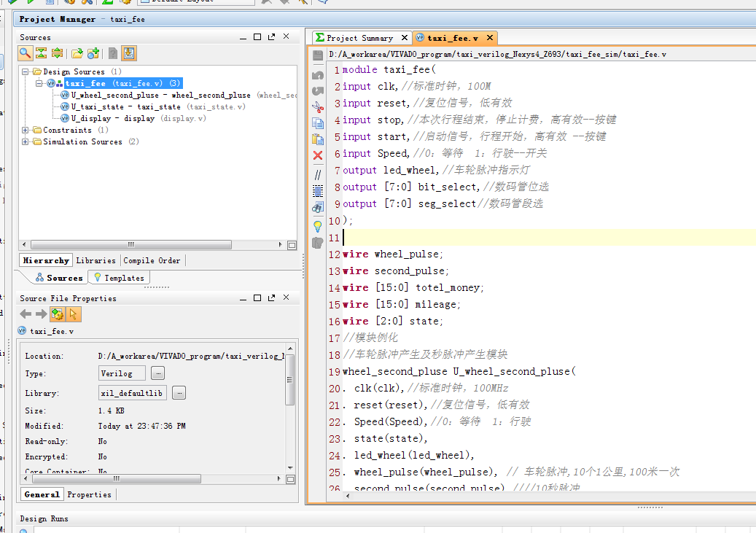This screenshot has width=756, height=533.
Task: Toggle line comment with the // icon
Action: coord(318,174)
